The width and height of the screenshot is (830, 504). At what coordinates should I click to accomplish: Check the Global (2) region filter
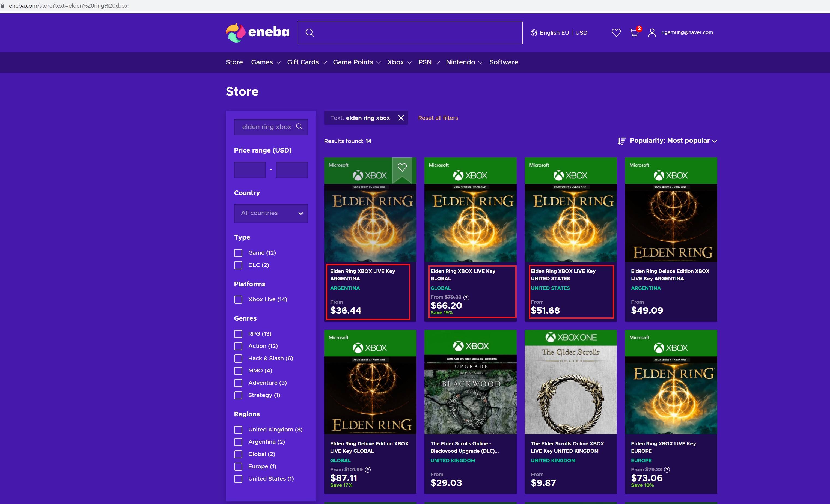(x=238, y=454)
